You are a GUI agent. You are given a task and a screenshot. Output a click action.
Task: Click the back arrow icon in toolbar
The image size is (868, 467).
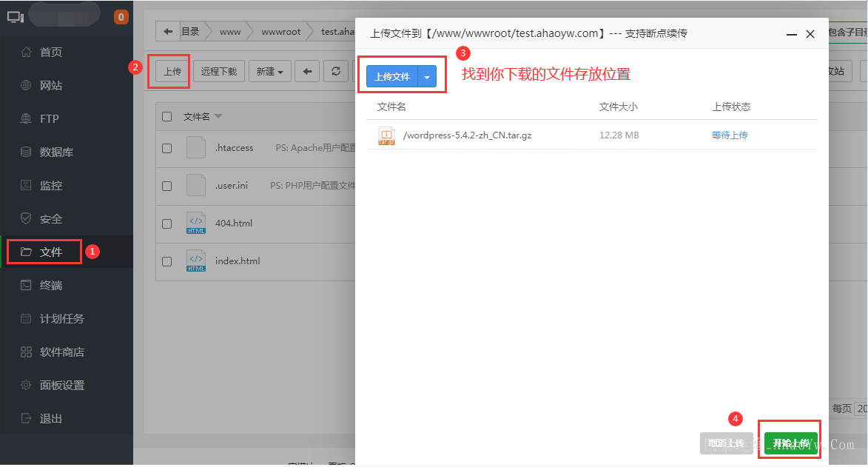click(307, 72)
